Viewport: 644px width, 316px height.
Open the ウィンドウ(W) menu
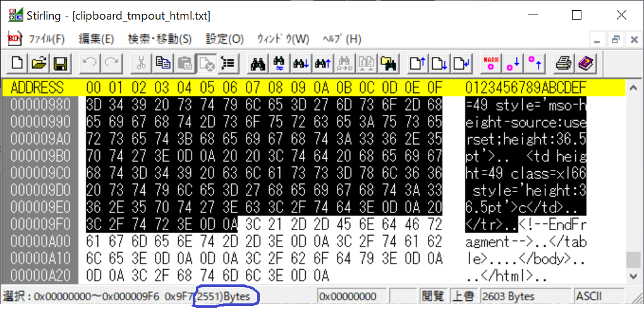tap(283, 39)
